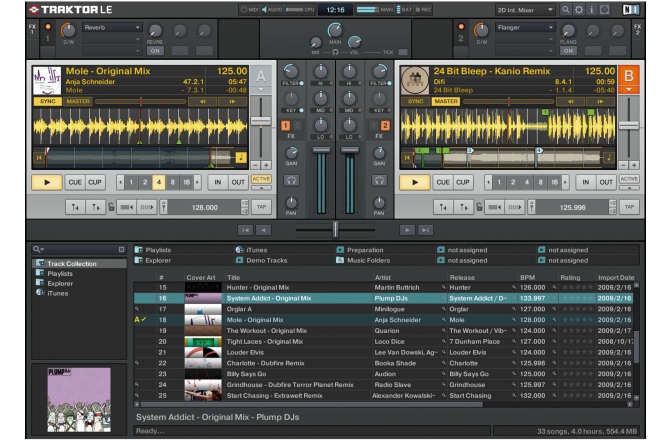Screen dimensions: 672x440
Task: Enable FX 1 assign on left channel
Action: point(285,126)
